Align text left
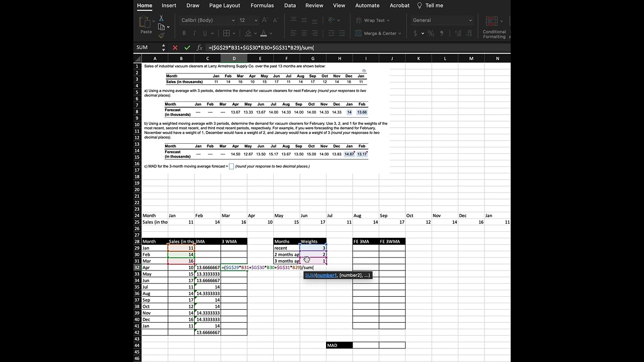The image size is (644, 362). [293, 33]
